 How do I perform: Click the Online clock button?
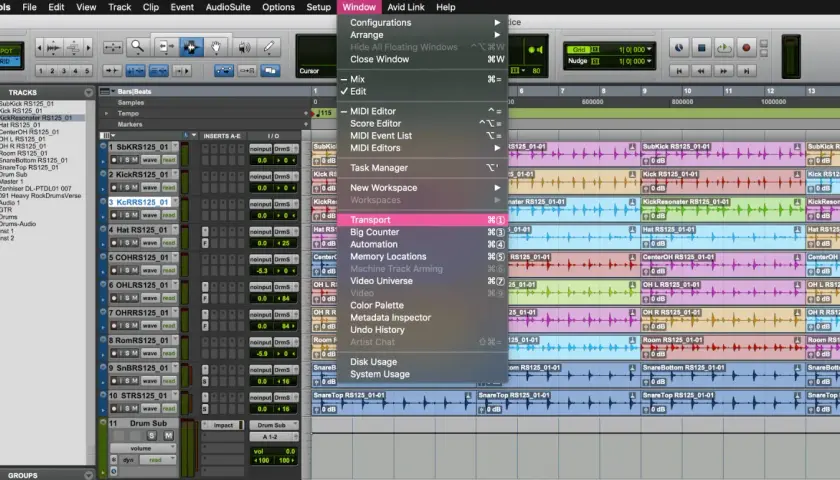tap(679, 48)
